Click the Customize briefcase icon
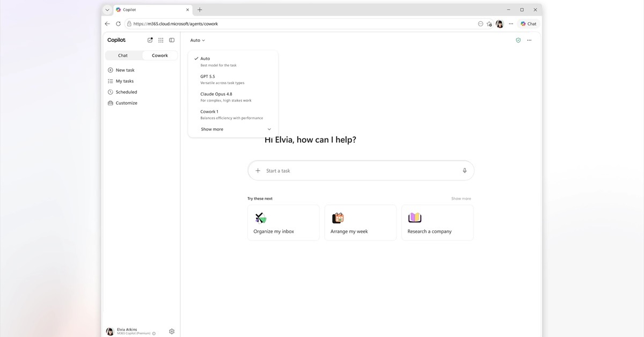The height and width of the screenshot is (337, 644). pyautogui.click(x=111, y=103)
